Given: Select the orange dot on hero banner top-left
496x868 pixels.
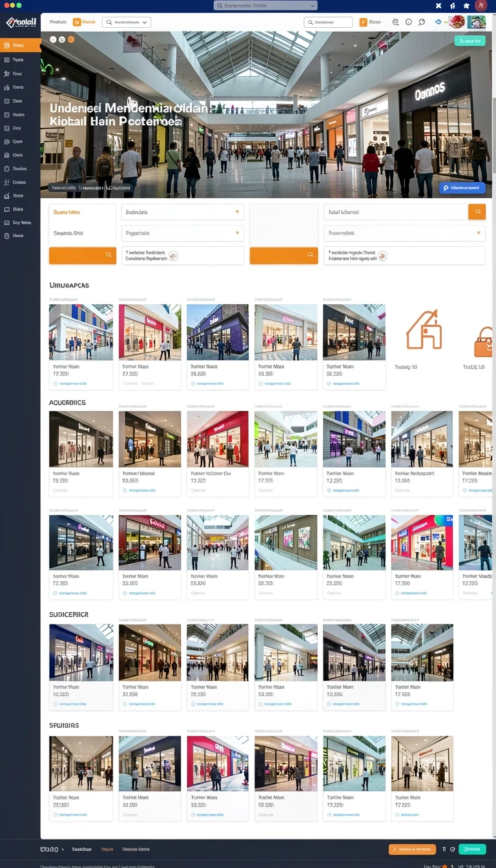Looking at the screenshot, I should [x=71, y=39].
